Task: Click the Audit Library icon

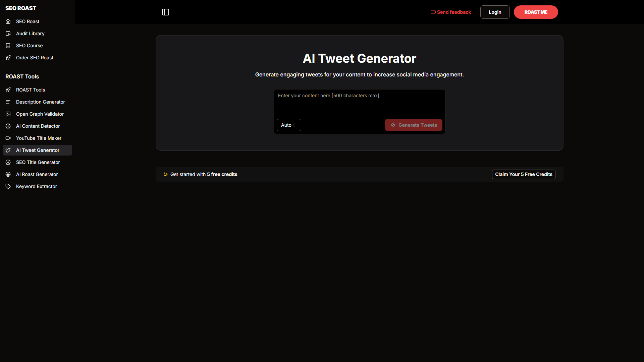Action: point(8,34)
